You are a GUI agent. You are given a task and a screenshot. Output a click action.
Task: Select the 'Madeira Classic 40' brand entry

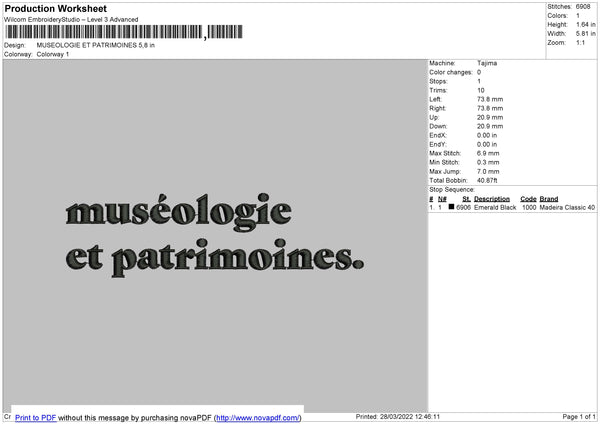pyautogui.click(x=567, y=208)
